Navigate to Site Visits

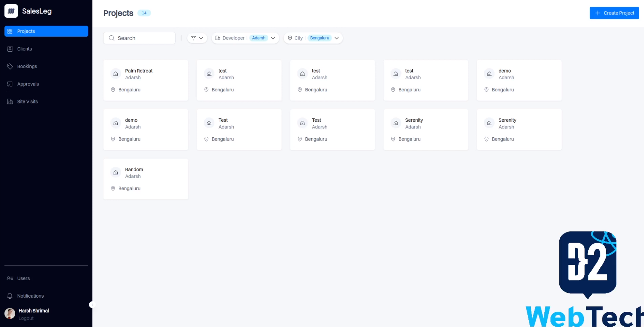click(x=27, y=102)
